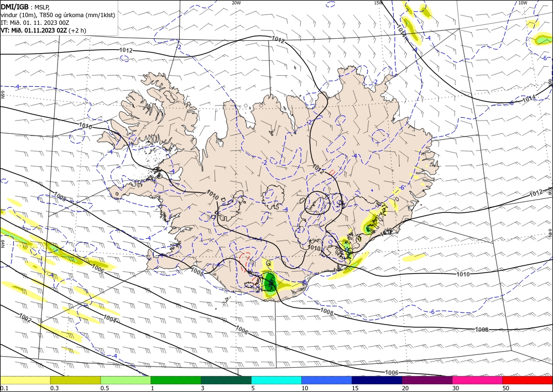
Task: Click the legend value '30'
Action: (x=455, y=388)
